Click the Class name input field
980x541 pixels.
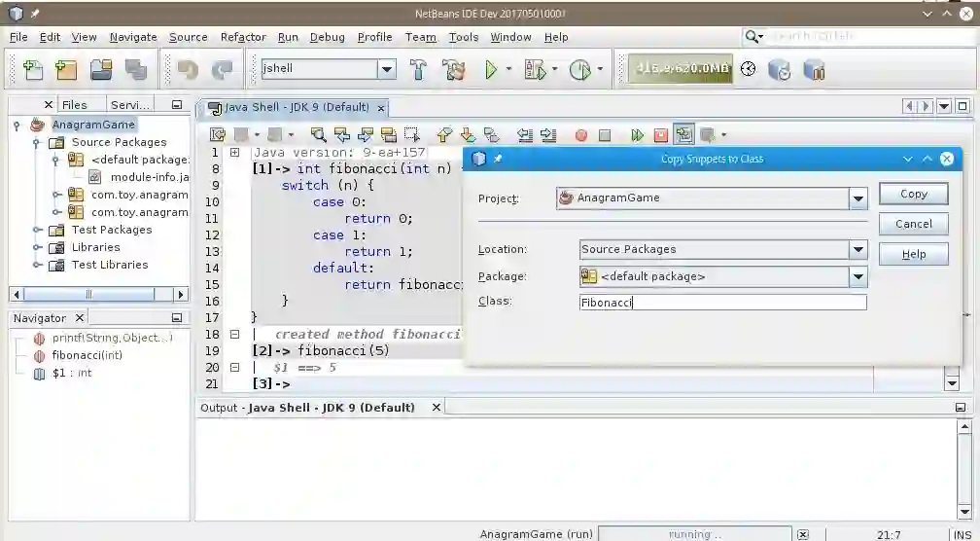tap(723, 303)
